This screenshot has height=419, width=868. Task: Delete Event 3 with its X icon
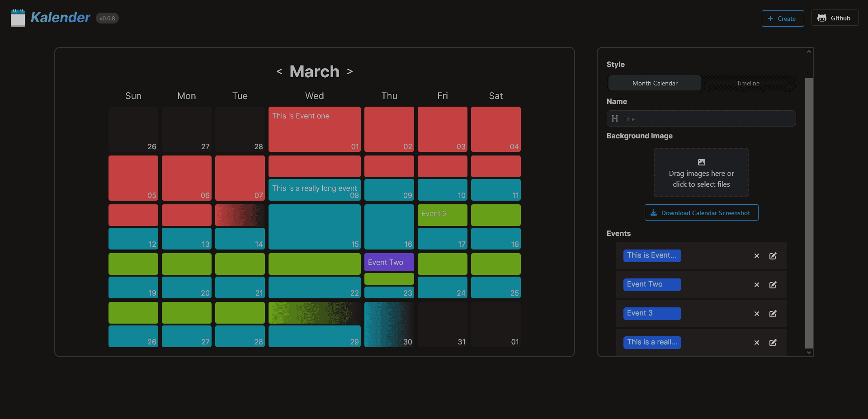point(757,314)
